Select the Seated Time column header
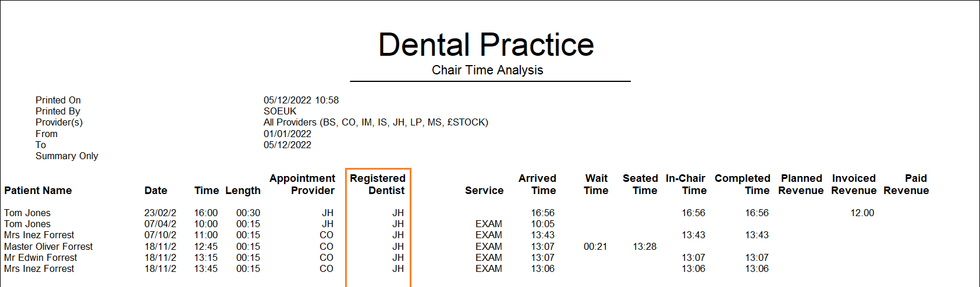The height and width of the screenshot is (287, 980). coord(640,184)
